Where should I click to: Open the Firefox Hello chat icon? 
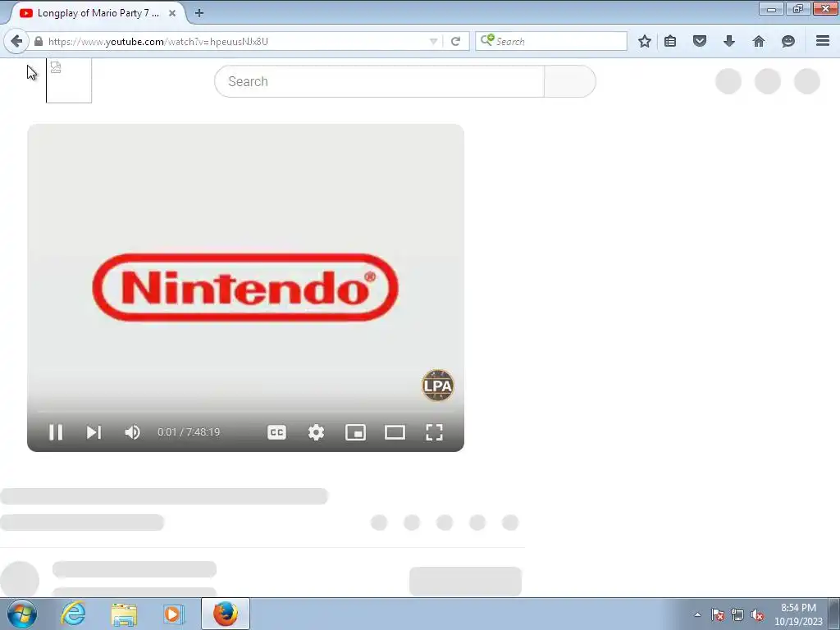pos(788,41)
